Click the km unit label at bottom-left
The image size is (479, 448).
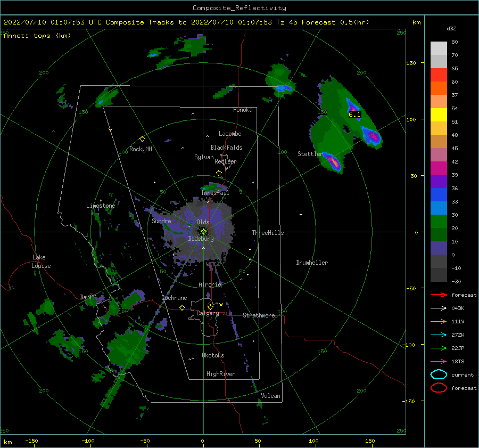[7, 442]
